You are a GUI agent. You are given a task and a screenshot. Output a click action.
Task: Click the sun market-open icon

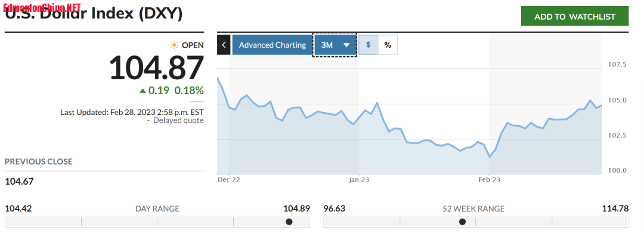pyautogui.click(x=174, y=45)
